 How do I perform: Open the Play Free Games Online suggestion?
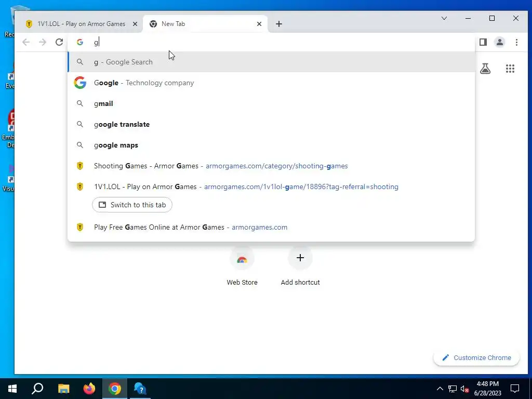(271, 228)
